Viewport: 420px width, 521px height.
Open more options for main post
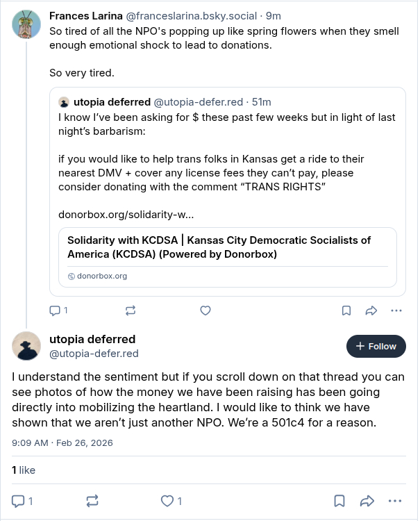(x=395, y=500)
